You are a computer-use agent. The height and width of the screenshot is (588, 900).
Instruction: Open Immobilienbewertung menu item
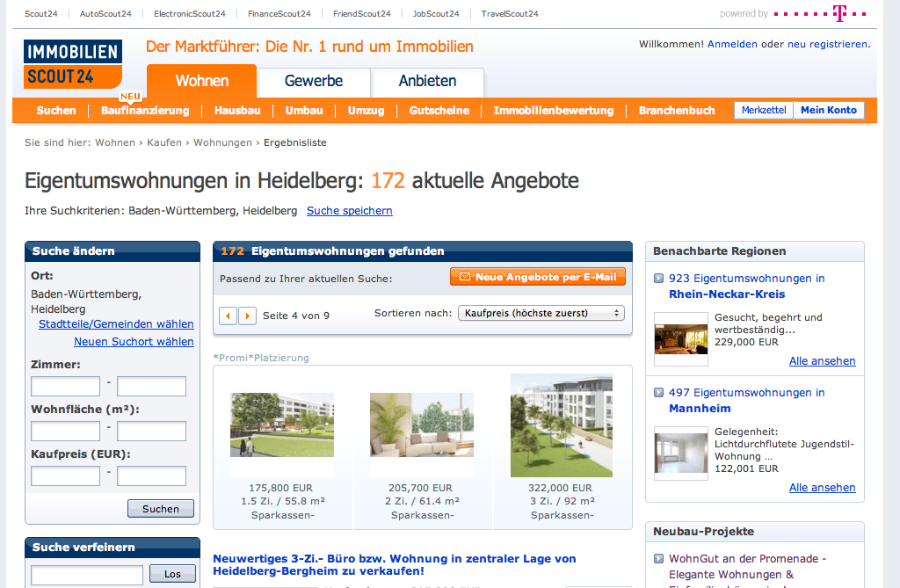554,110
